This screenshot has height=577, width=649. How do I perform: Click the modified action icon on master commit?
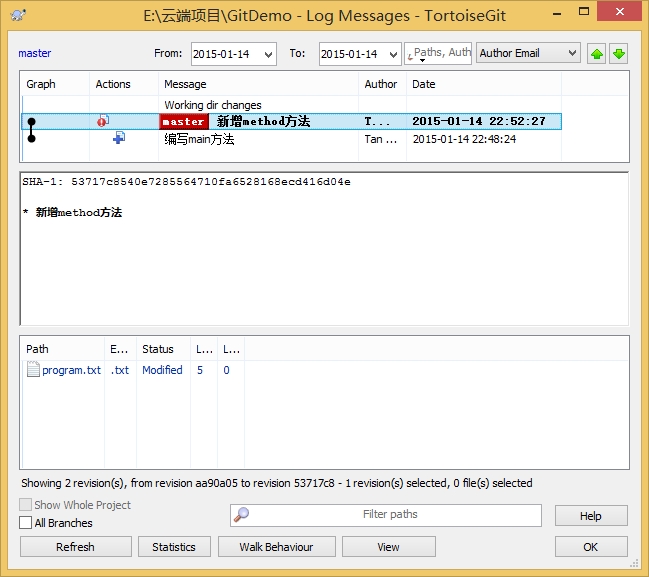coord(103,122)
